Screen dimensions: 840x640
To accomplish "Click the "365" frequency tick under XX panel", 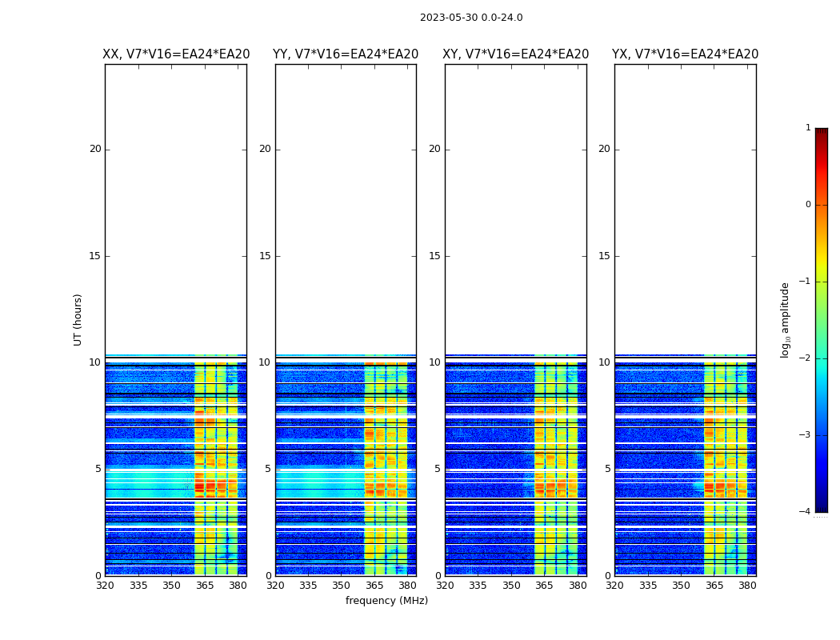I will pyautogui.click(x=205, y=586).
